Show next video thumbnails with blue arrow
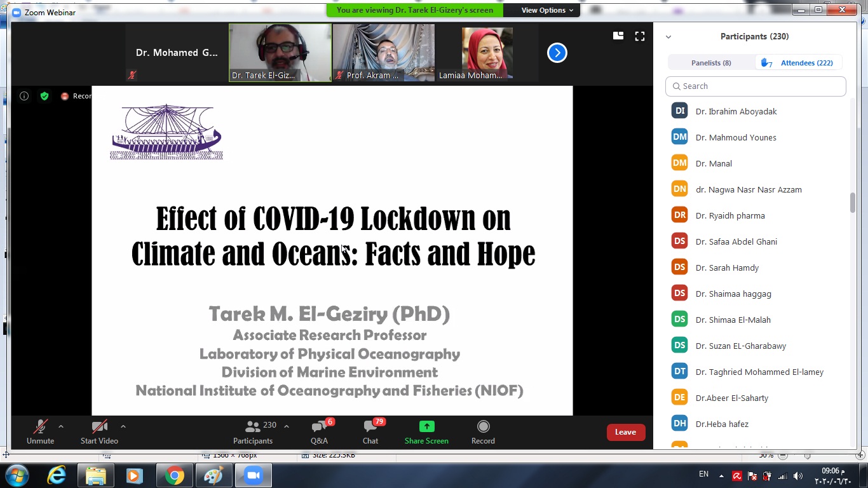 557,53
